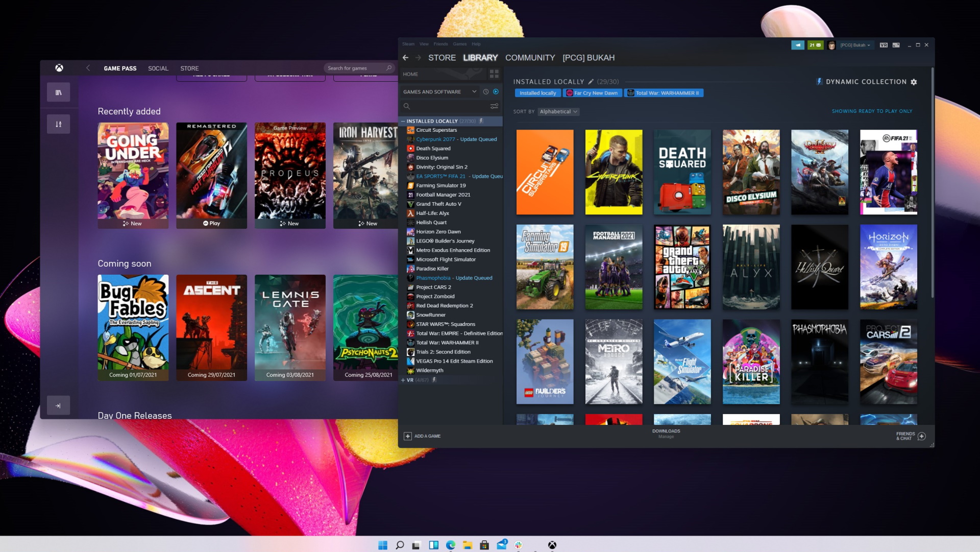This screenshot has width=980, height=552.
Task: Click the Cyberpunk 2077 game thumbnail
Action: click(x=613, y=172)
